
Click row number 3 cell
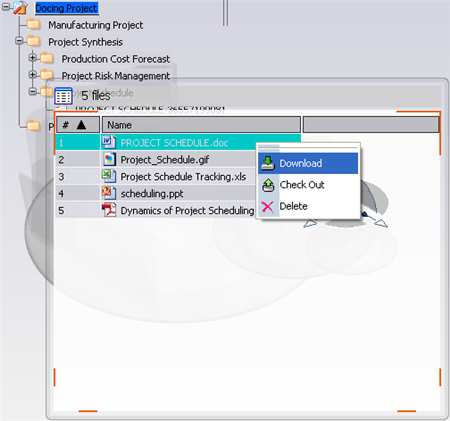pyautogui.click(x=78, y=177)
